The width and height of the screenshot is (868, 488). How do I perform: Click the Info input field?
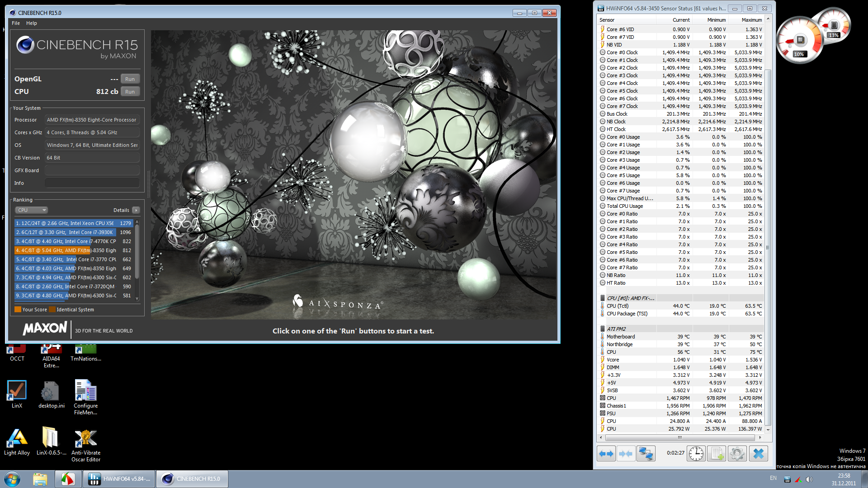pos(92,183)
